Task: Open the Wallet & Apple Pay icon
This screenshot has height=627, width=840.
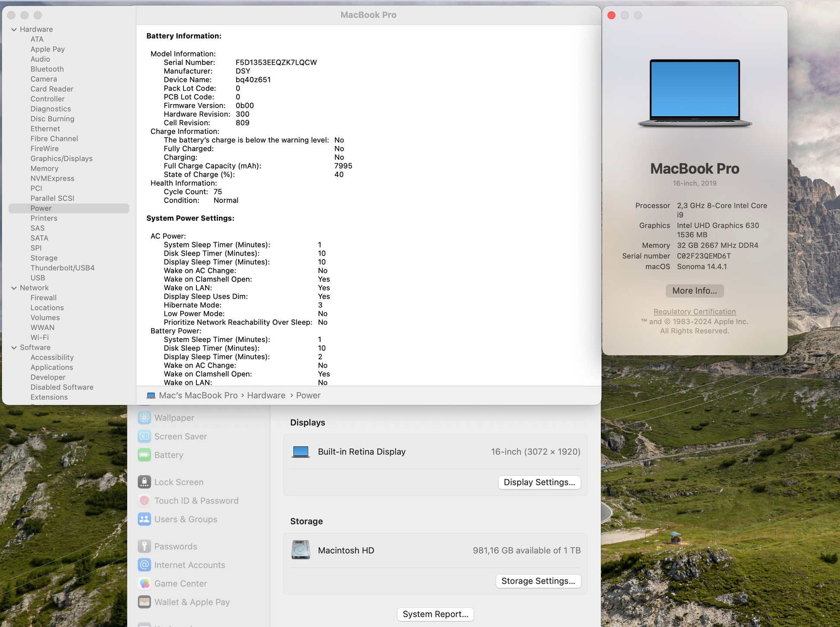Action: (144, 602)
